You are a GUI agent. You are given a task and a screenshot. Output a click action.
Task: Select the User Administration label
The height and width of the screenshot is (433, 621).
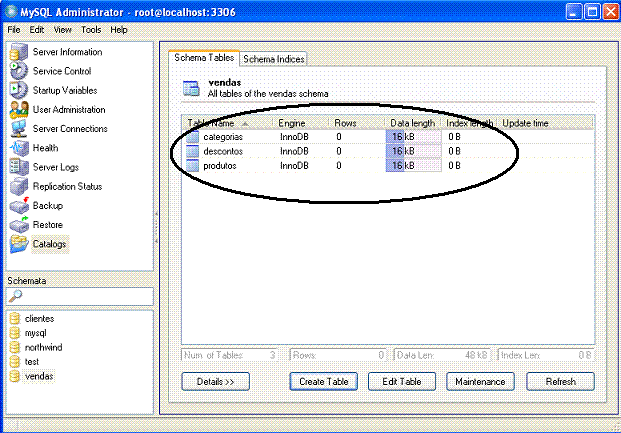tap(69, 109)
